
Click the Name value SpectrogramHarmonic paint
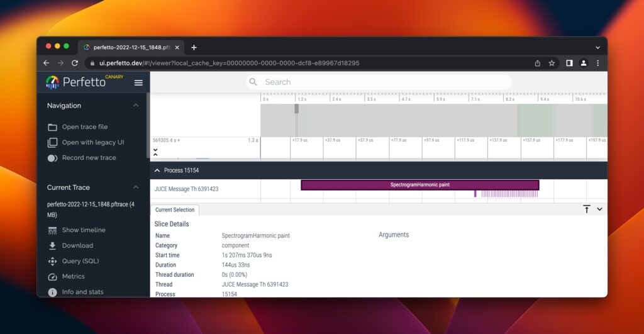[255, 236]
